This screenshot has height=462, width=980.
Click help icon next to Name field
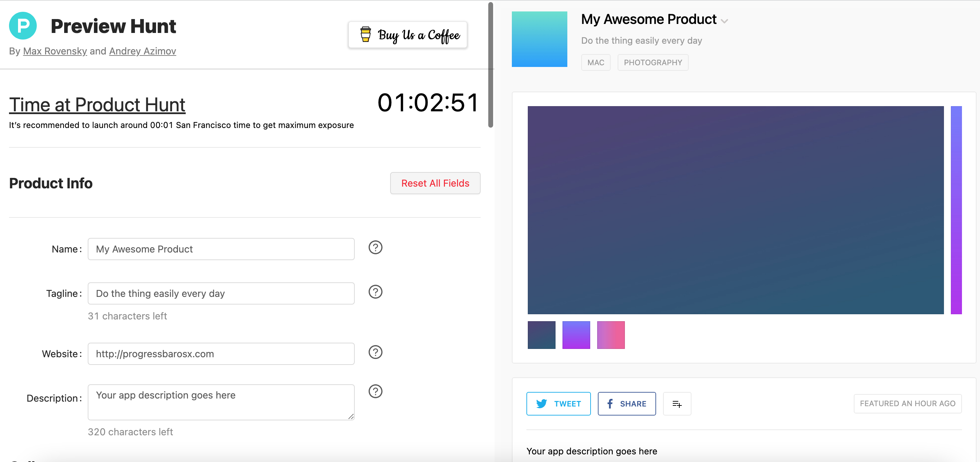pyautogui.click(x=375, y=248)
